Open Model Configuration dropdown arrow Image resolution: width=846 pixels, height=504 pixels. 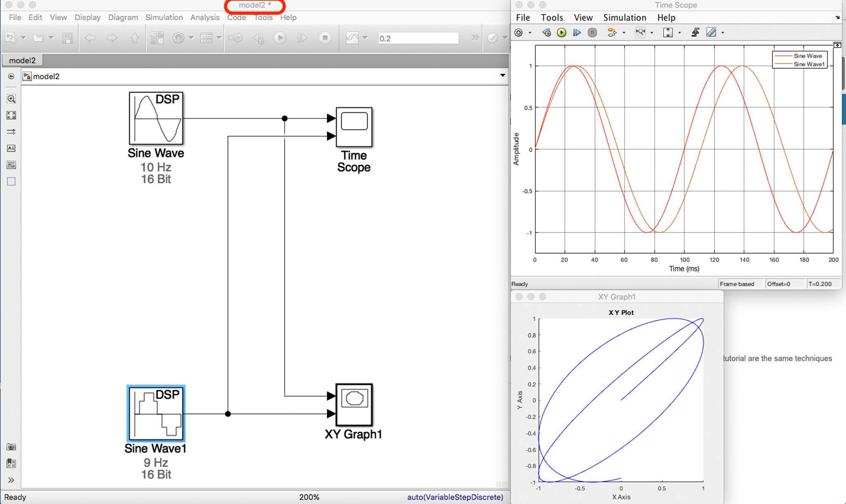click(191, 38)
